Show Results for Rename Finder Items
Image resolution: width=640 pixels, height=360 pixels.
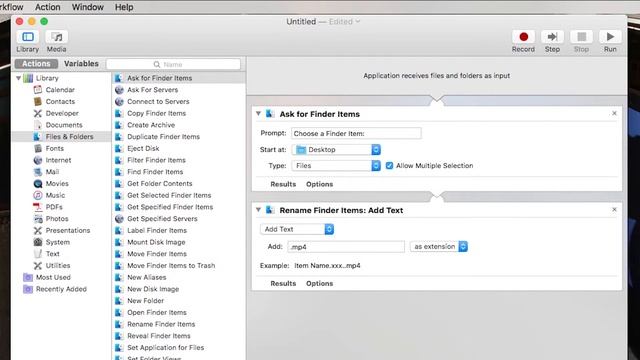pyautogui.click(x=283, y=284)
